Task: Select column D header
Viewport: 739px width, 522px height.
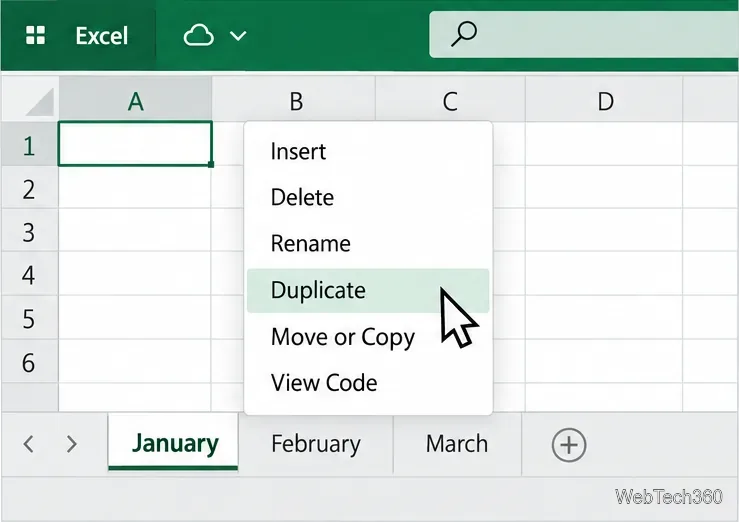Action: click(606, 99)
